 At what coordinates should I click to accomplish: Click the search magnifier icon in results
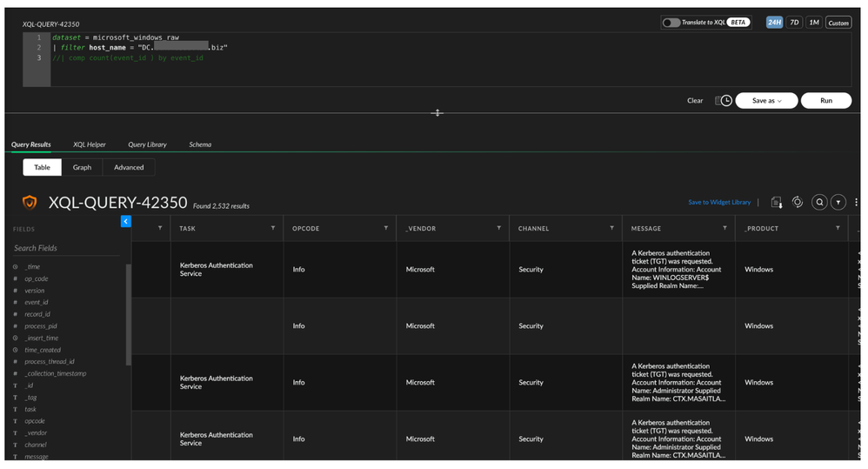(819, 202)
